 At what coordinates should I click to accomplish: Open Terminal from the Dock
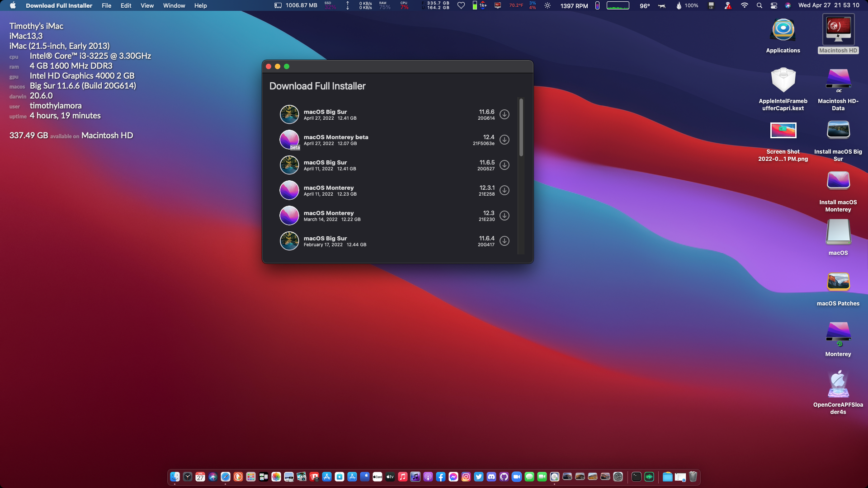[637, 477]
